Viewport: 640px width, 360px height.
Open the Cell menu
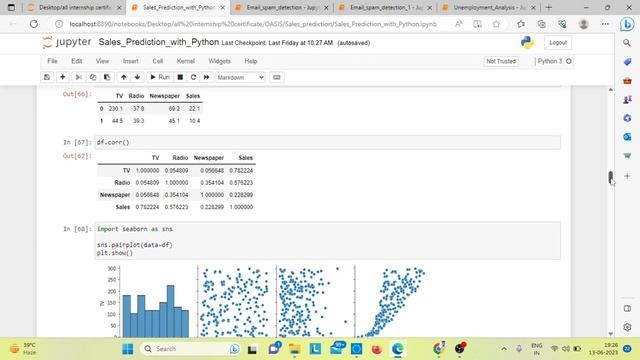[x=158, y=61]
